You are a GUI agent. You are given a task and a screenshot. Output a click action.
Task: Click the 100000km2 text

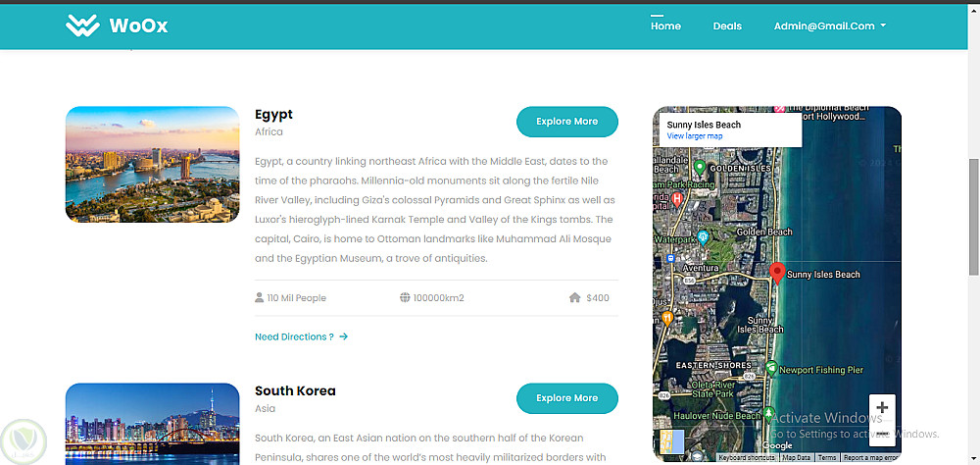click(439, 298)
